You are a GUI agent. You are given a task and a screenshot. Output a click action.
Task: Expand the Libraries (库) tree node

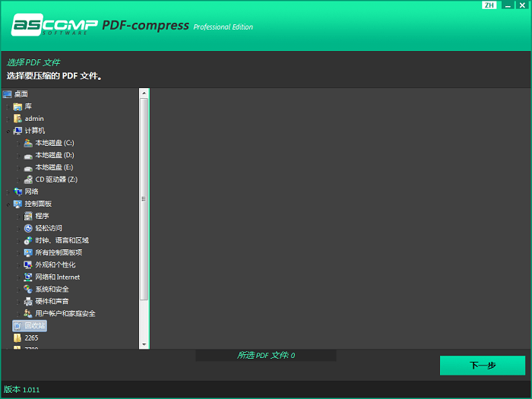[x=8, y=107]
